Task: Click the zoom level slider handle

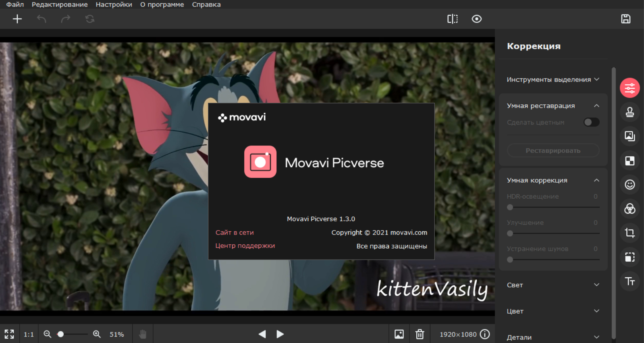Action: pos(60,334)
